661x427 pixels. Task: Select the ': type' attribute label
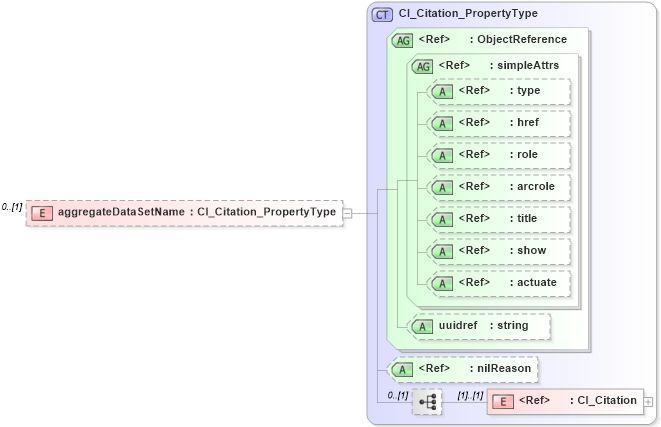(525, 91)
